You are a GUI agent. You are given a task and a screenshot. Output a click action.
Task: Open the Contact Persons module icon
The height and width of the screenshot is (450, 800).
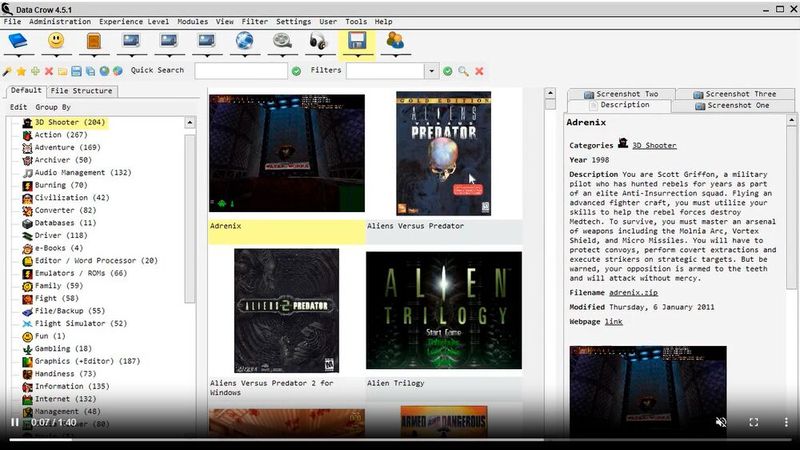395,42
